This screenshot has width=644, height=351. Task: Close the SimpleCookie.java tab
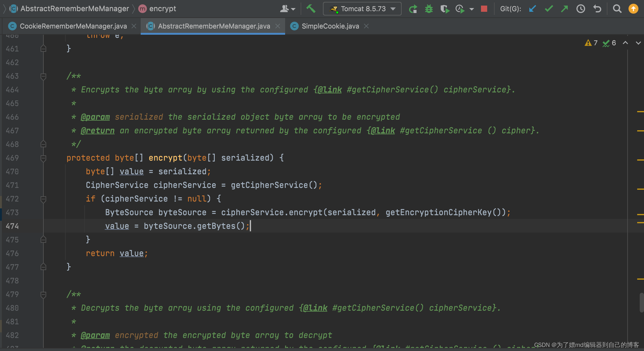(366, 26)
